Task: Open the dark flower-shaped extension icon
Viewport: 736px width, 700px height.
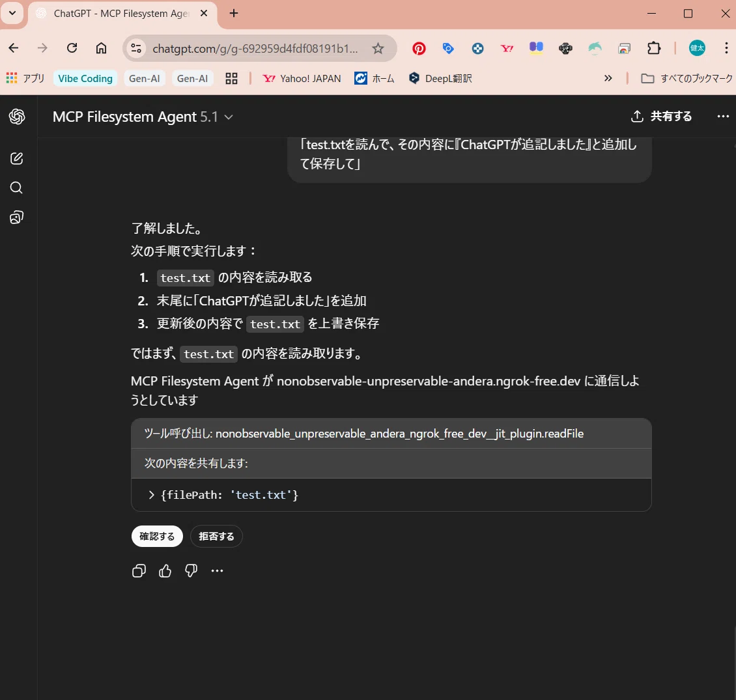Action: [x=565, y=48]
